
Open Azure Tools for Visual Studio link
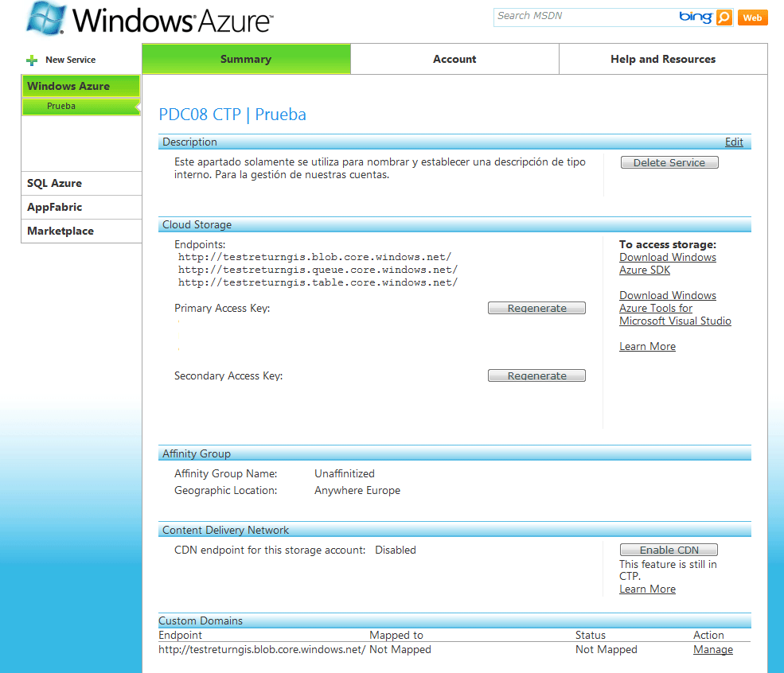[675, 309]
